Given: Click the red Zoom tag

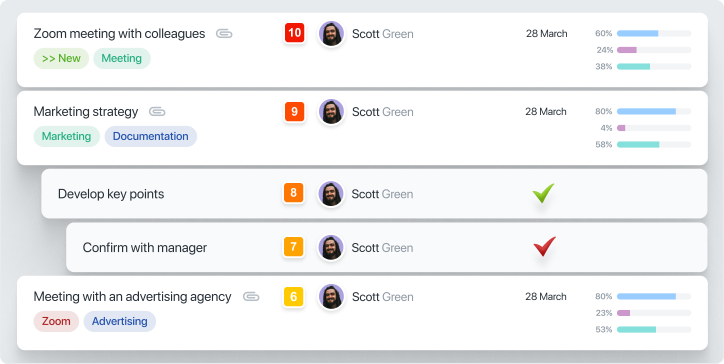Looking at the screenshot, I should click(x=56, y=322).
